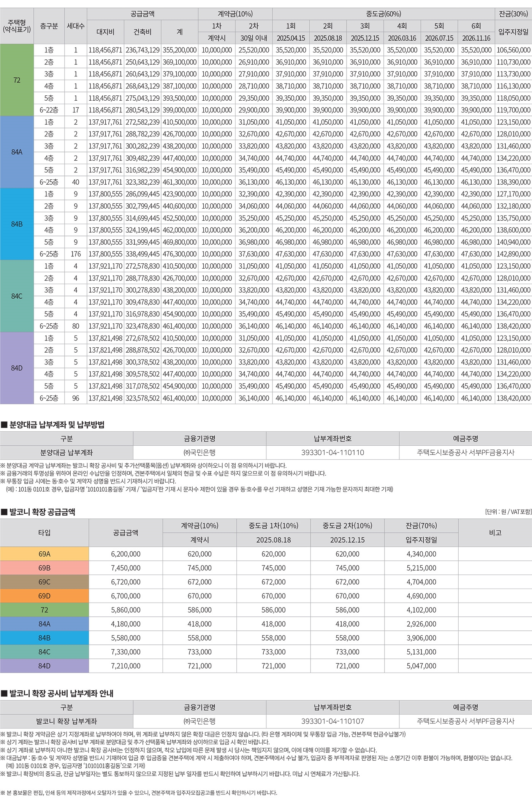Click the 단위 : 원 / VAT포함 note
The height and width of the screenshot is (801, 532).
coord(508,512)
